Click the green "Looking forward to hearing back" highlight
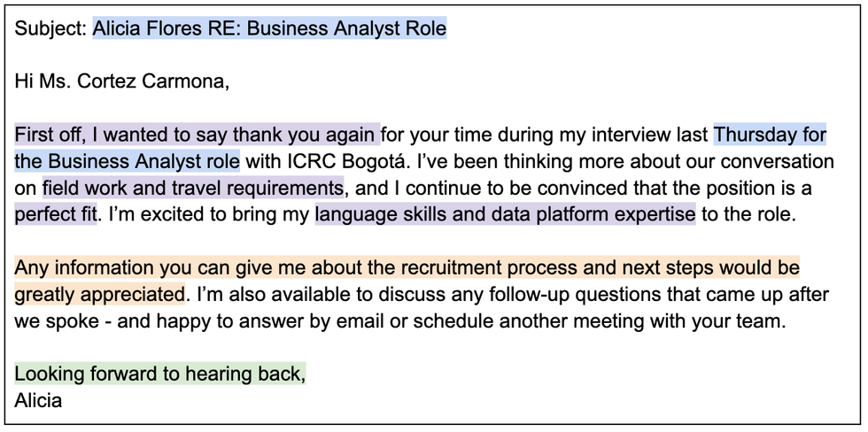Image resolution: width=868 pixels, height=432 pixels. click(x=159, y=374)
